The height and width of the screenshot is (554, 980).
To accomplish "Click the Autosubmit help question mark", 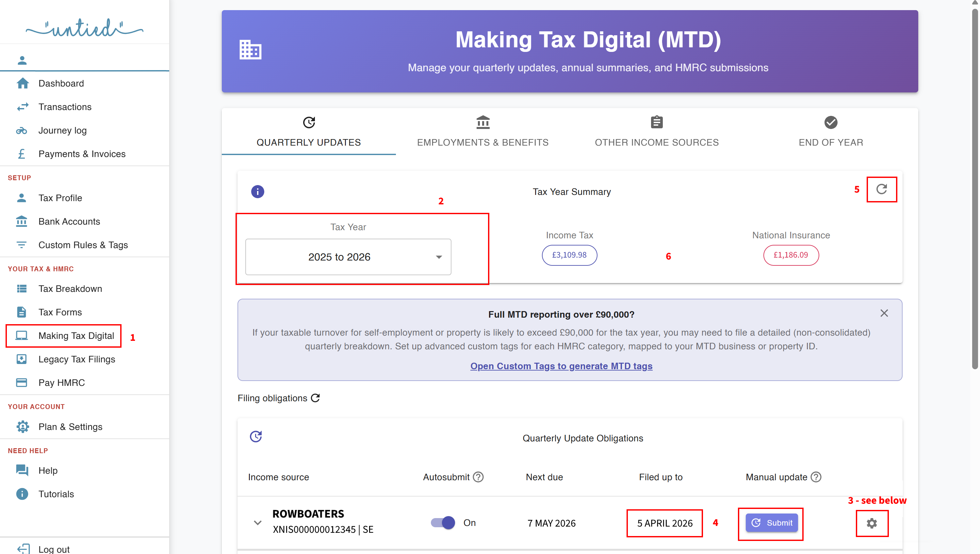I will point(478,477).
